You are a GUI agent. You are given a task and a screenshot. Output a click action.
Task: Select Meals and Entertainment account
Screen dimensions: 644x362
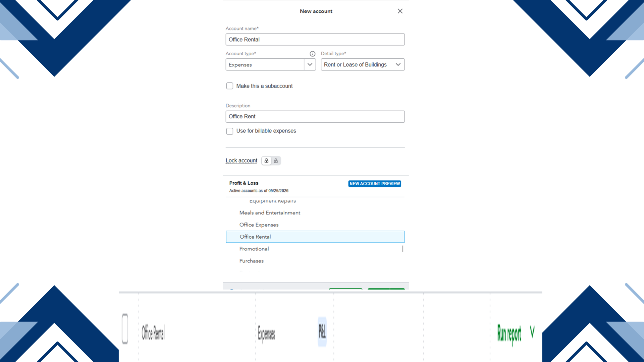click(x=270, y=213)
